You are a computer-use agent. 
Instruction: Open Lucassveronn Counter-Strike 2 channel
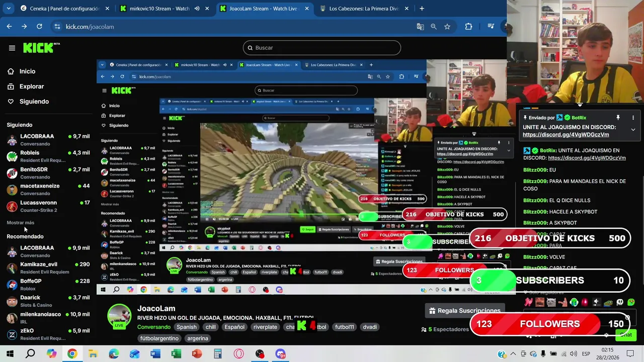click(48, 206)
